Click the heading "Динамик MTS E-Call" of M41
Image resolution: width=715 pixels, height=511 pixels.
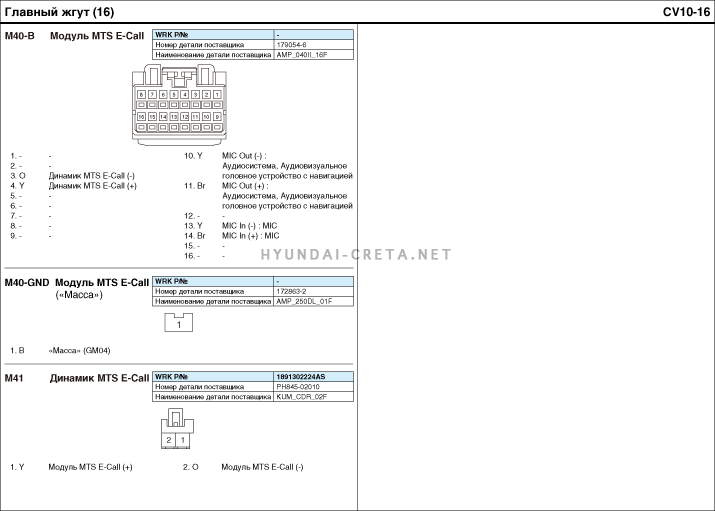[99, 378]
